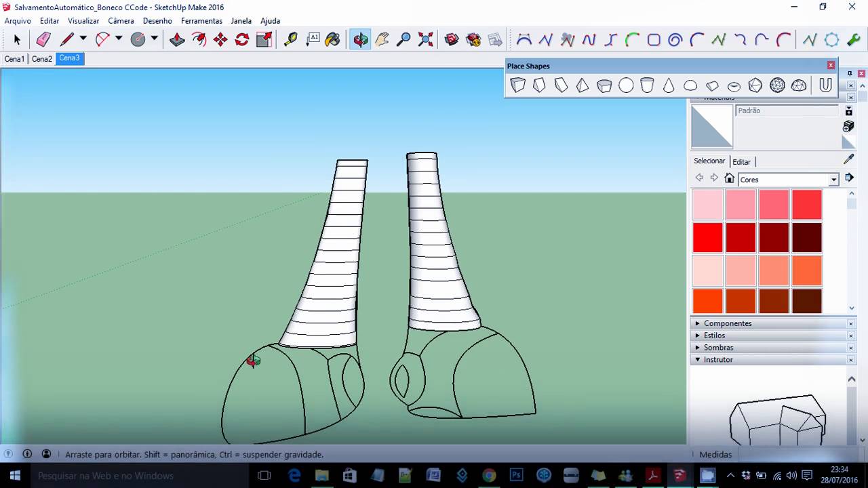This screenshot has width=868, height=488.
Task: Pick the material eyedropper sample tool
Action: 848,159
